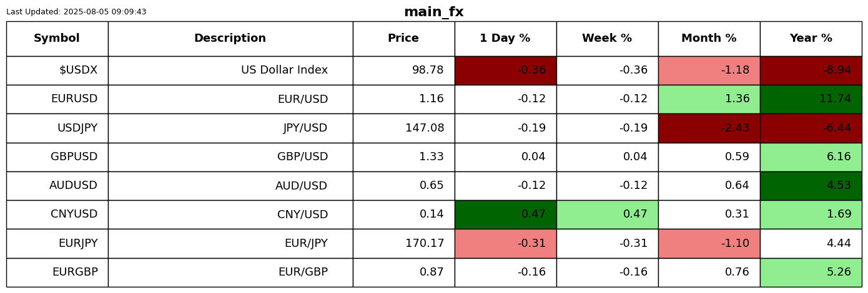Click the Symbol column header
The width and height of the screenshot is (868, 293).
[x=57, y=39]
